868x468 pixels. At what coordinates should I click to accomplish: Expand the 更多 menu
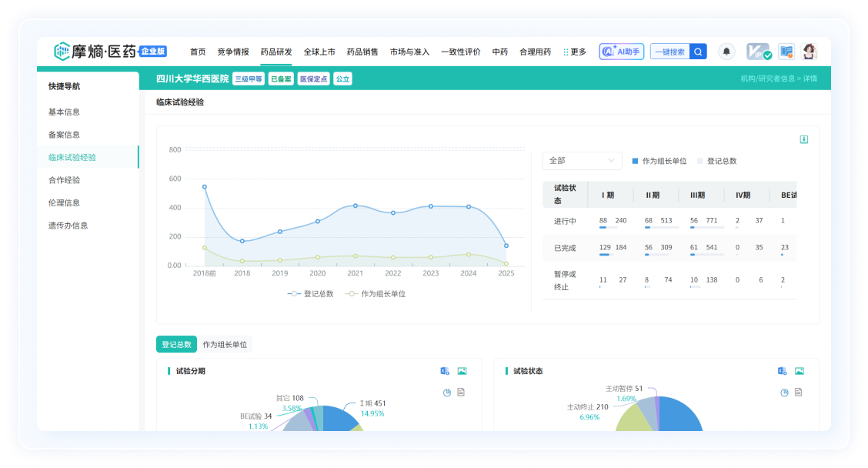click(575, 52)
